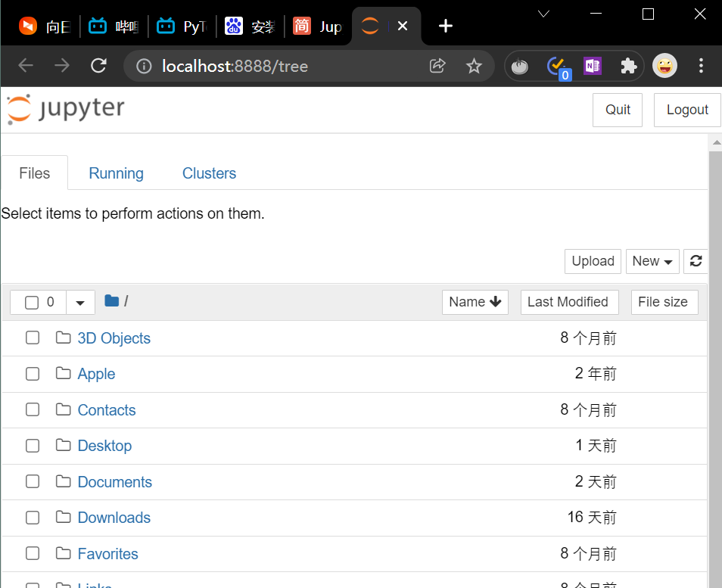Click the Upload button
722x588 pixels.
click(x=593, y=261)
